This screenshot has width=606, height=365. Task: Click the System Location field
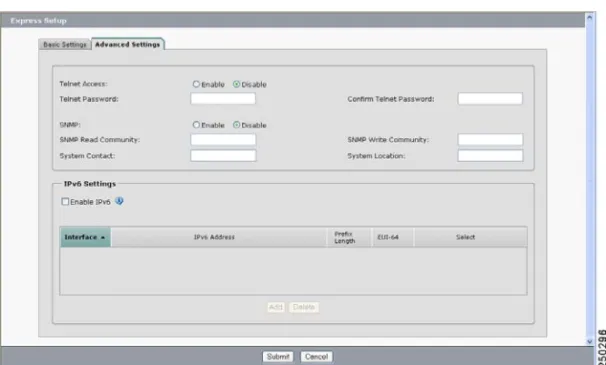(x=490, y=155)
